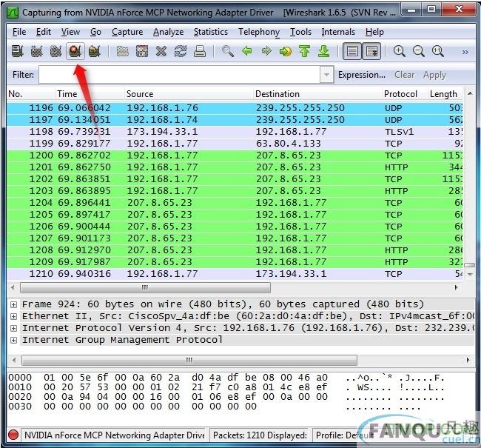
Task: Open the Capture menu
Action: tap(127, 32)
